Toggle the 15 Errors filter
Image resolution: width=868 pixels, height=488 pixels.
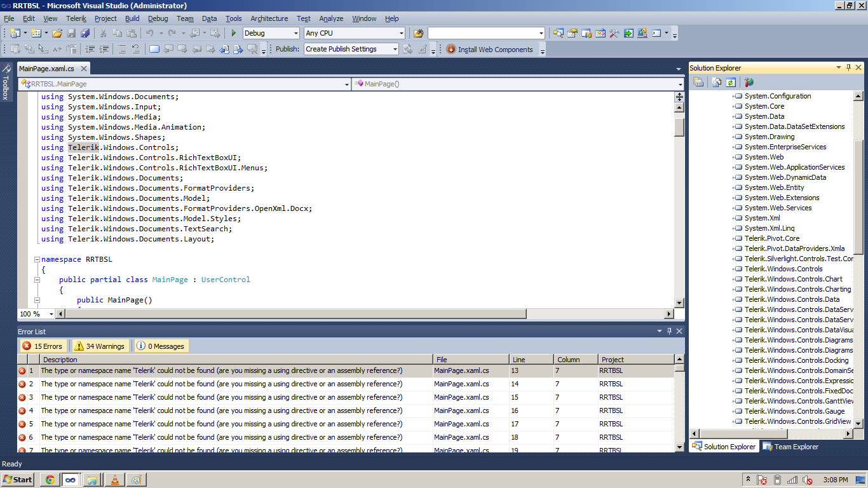point(42,346)
